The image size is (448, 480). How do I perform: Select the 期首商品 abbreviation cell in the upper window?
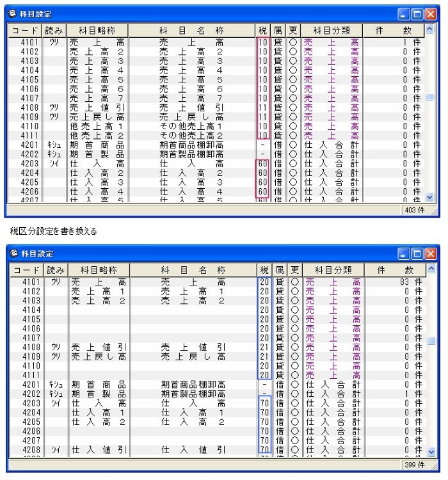97,145
